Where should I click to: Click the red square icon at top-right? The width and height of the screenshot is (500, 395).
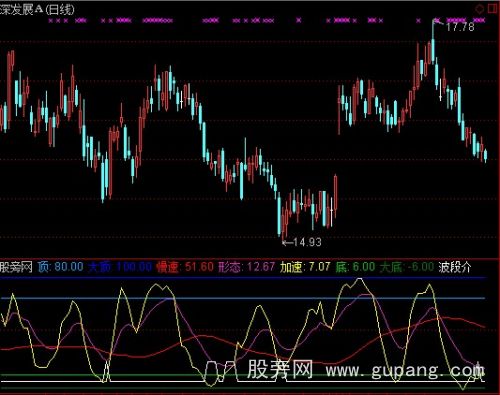click(x=493, y=9)
